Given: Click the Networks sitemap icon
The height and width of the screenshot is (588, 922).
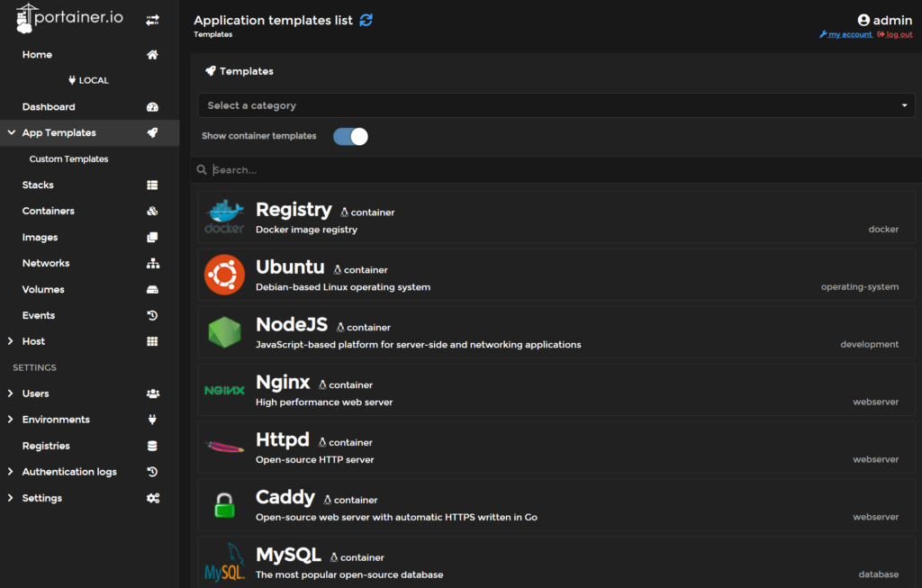Looking at the screenshot, I should pyautogui.click(x=153, y=264).
